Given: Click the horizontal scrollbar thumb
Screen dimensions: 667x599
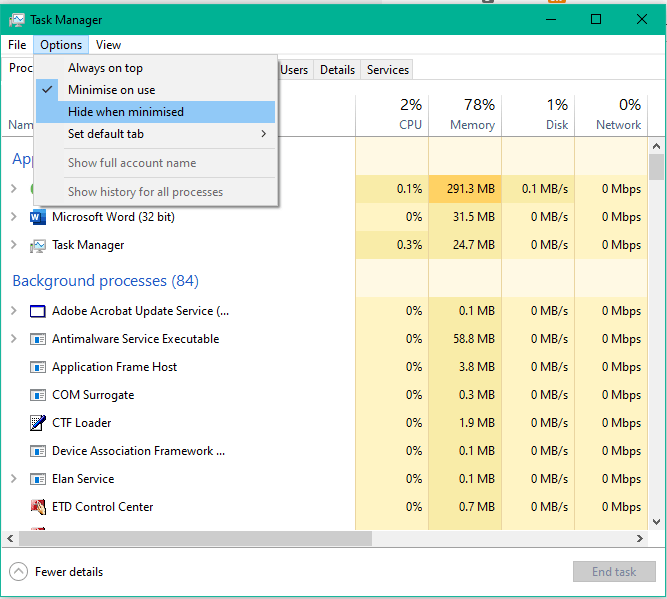Looking at the screenshot, I should pyautogui.click(x=195, y=539).
